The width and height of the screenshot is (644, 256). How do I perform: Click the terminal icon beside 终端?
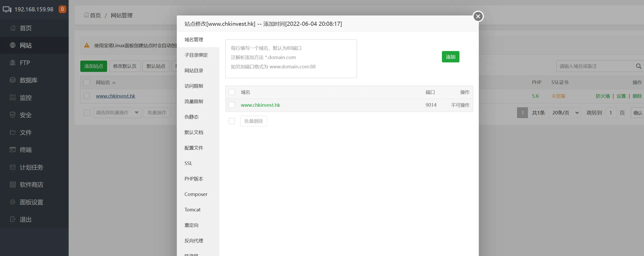pos(13,150)
